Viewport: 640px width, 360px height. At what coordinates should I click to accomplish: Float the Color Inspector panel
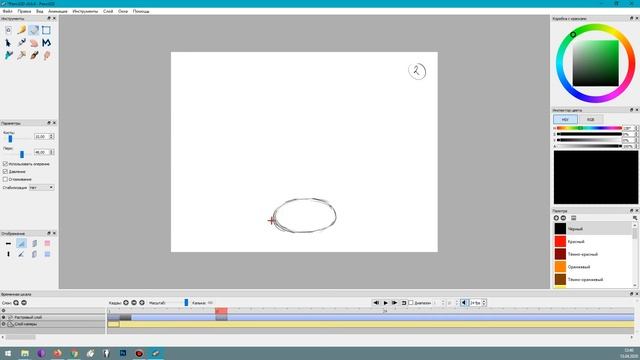click(x=631, y=110)
